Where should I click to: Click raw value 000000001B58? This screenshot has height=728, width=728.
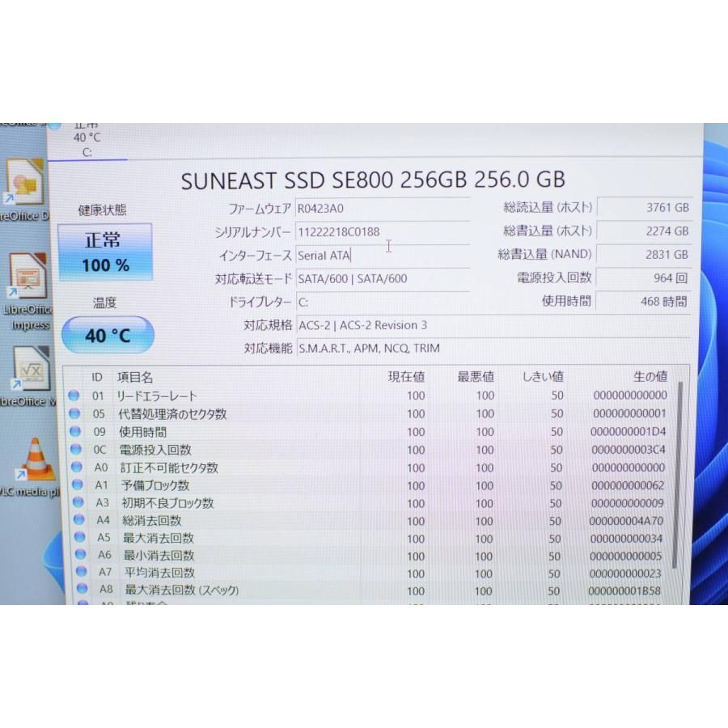(x=624, y=590)
